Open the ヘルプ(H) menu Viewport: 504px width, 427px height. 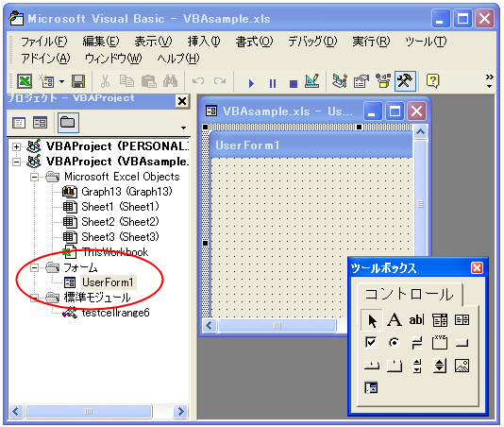(178, 59)
